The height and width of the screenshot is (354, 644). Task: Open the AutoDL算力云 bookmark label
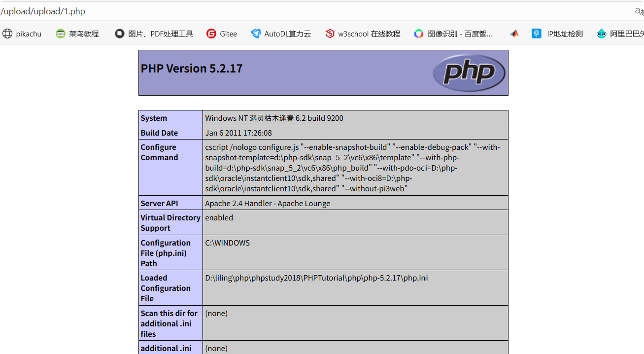pyautogui.click(x=288, y=34)
